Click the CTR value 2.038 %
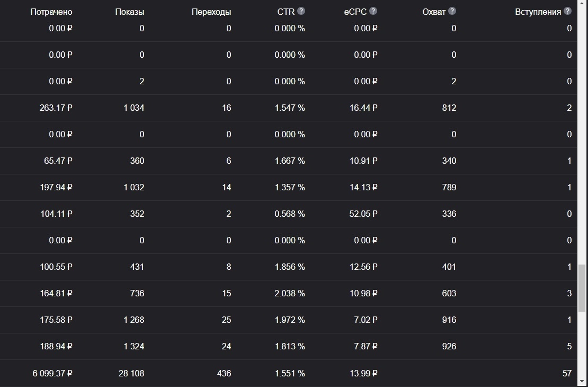This screenshot has width=588, height=387. pos(290,294)
